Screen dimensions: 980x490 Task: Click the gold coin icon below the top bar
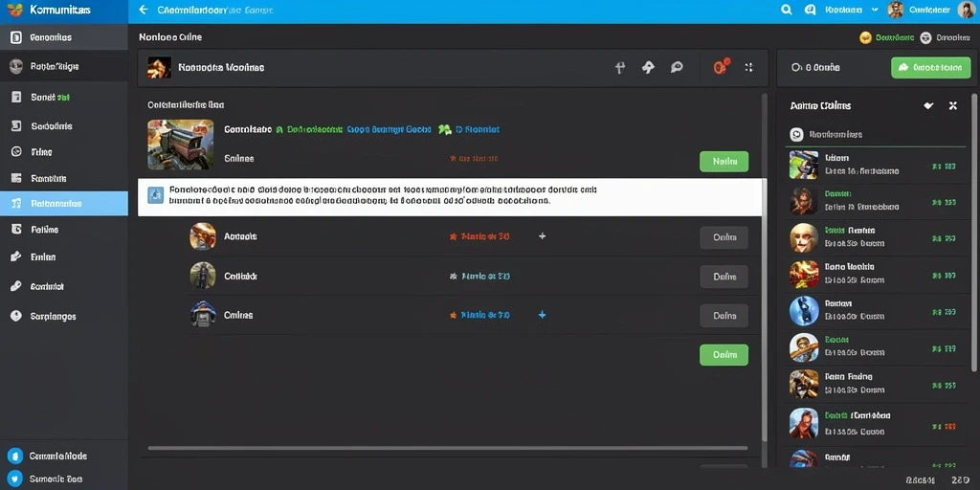click(865, 37)
